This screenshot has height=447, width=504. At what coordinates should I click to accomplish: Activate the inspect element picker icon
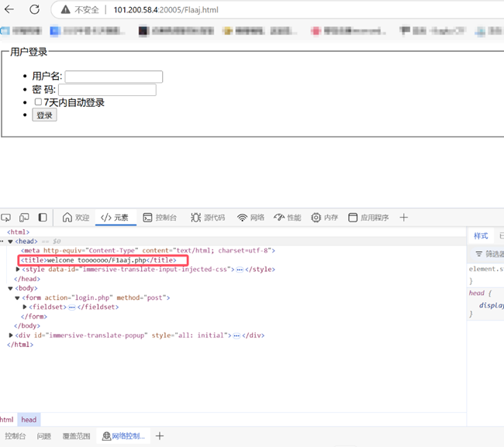(x=6, y=218)
